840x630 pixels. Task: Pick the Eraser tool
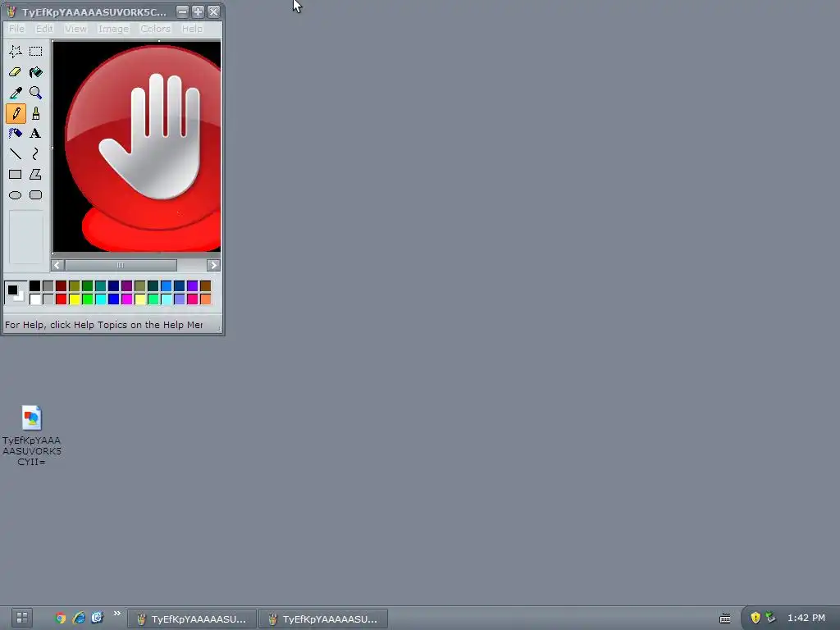tap(16, 72)
